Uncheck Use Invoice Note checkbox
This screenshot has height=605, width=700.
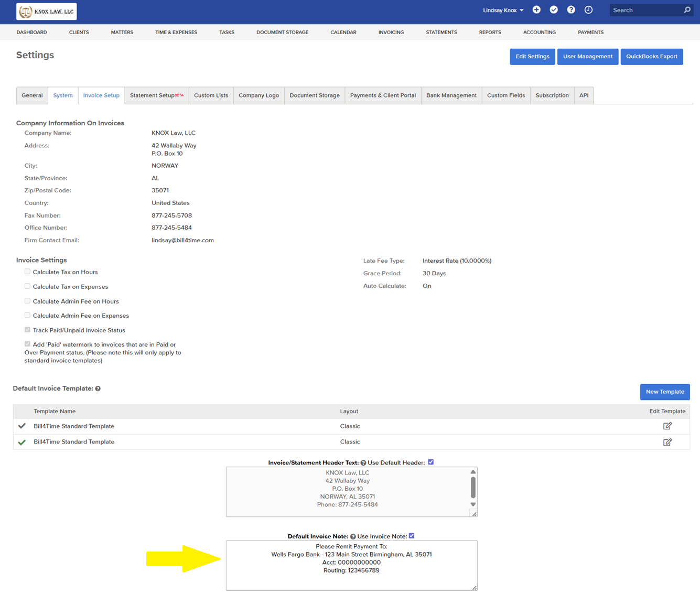(x=412, y=536)
